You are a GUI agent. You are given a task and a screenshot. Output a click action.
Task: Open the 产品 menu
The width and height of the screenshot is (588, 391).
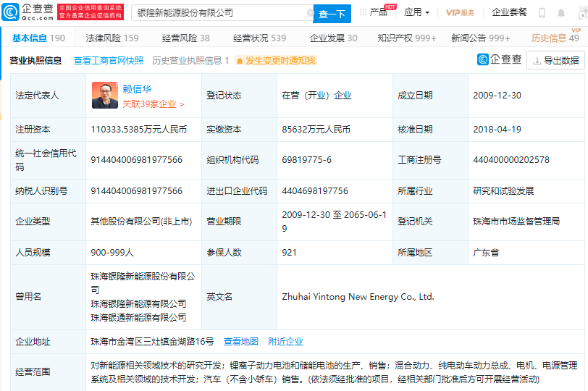tap(378, 12)
